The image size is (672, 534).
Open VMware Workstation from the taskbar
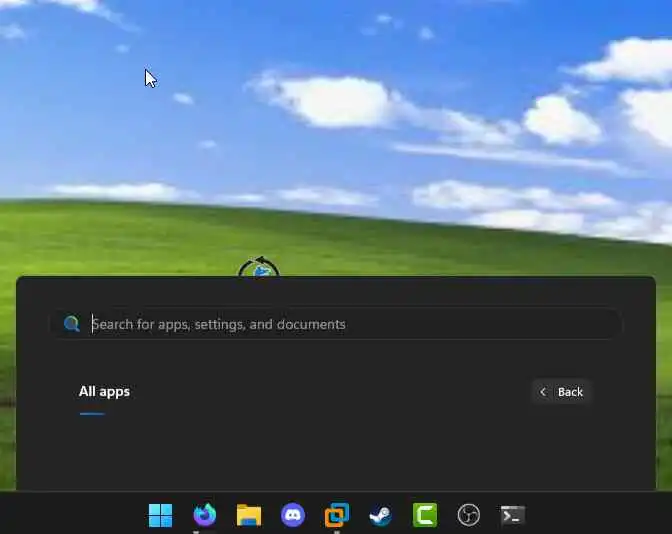pyautogui.click(x=337, y=515)
